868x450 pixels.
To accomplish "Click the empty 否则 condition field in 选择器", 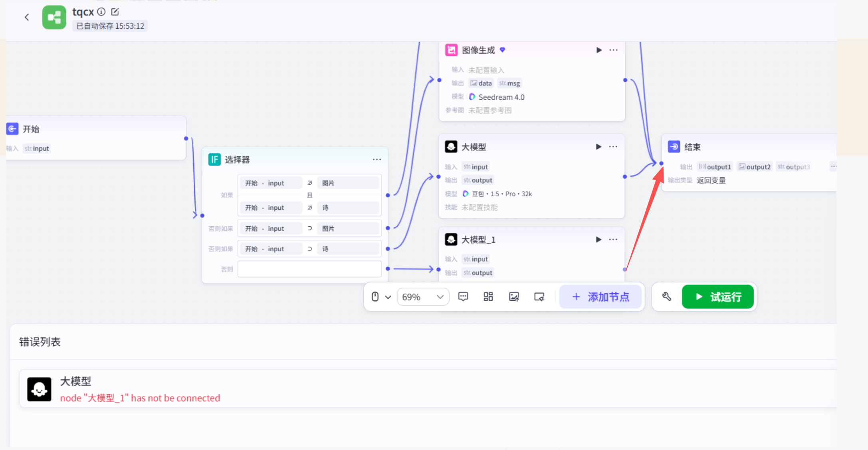I will click(309, 269).
